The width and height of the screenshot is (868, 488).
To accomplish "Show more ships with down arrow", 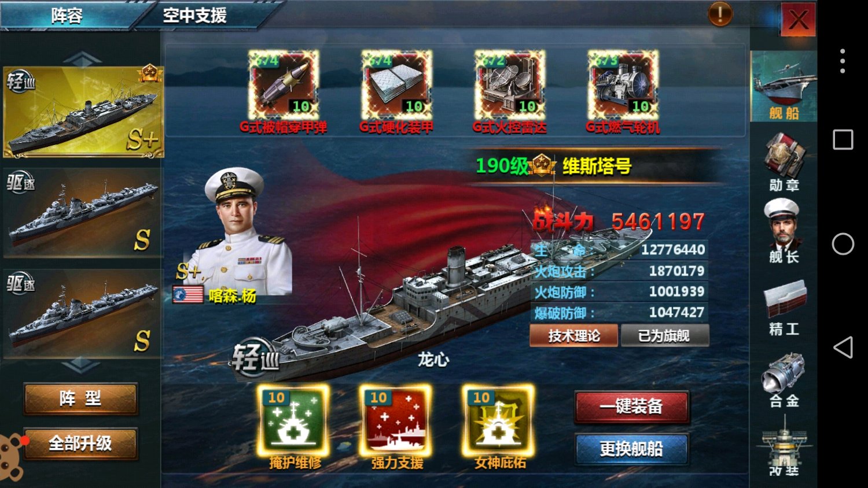I will pos(80,365).
